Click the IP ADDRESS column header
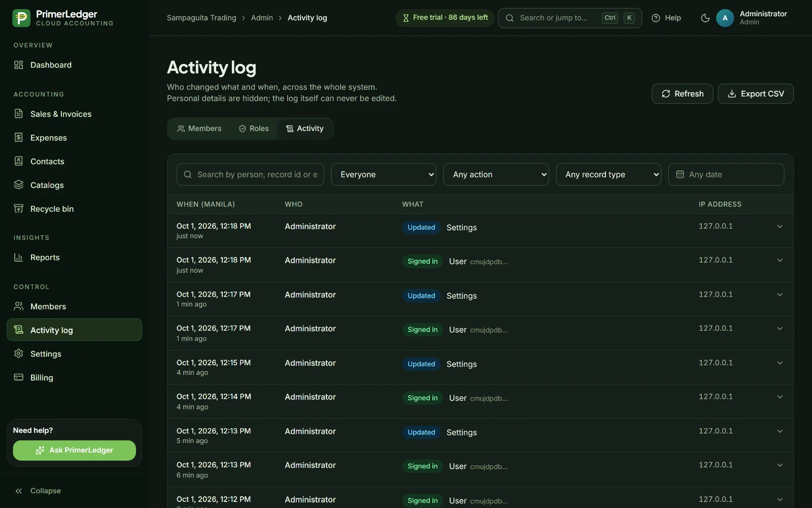 (720, 204)
